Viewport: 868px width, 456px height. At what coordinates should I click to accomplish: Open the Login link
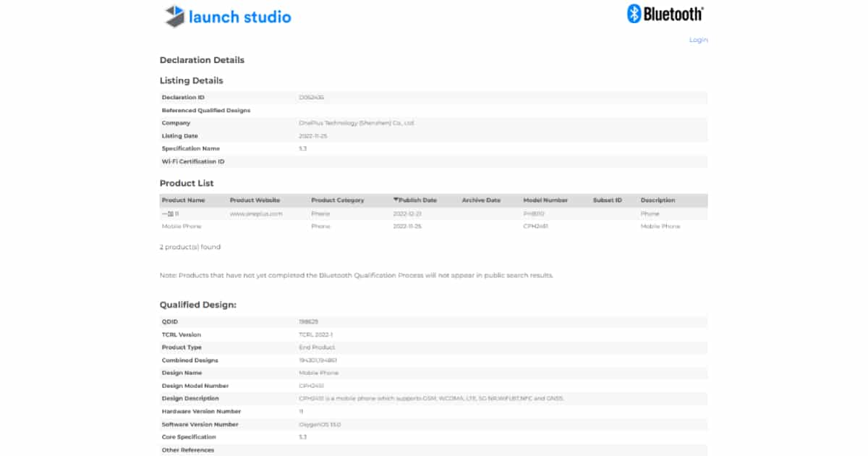(x=698, y=40)
